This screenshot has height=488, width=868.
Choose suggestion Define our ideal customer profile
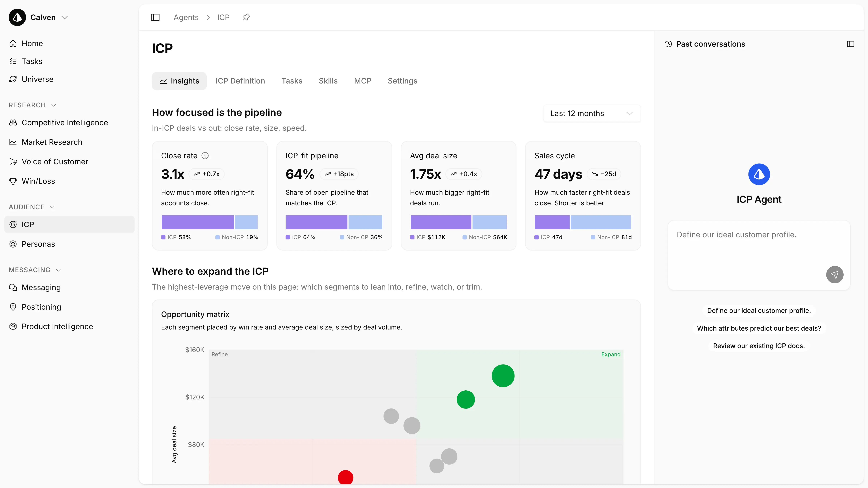point(759,311)
